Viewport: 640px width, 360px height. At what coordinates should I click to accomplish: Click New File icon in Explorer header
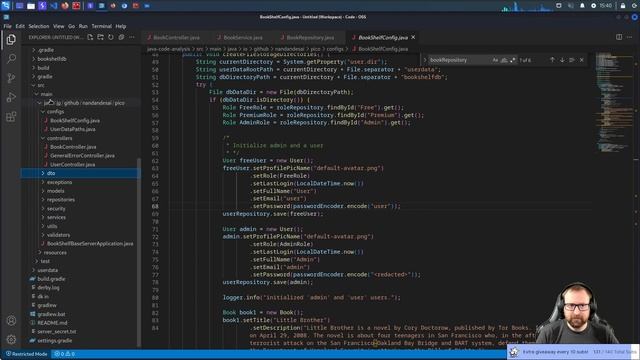[90, 37]
